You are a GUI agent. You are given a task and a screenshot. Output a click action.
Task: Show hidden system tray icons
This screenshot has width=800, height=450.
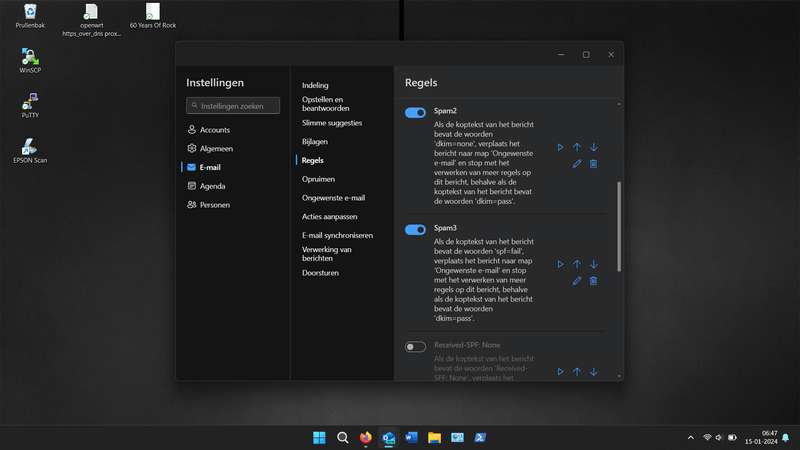tap(691, 438)
